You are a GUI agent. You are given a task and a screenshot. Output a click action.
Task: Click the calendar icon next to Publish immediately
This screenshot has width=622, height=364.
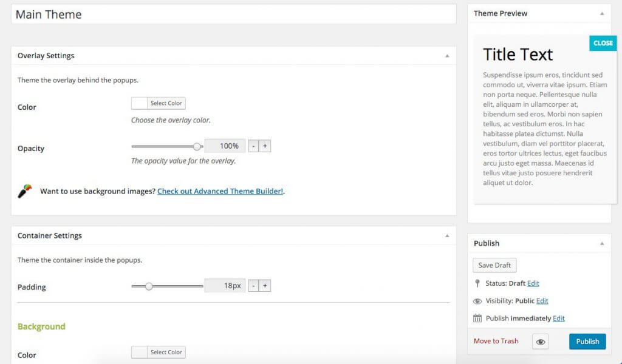point(477,318)
